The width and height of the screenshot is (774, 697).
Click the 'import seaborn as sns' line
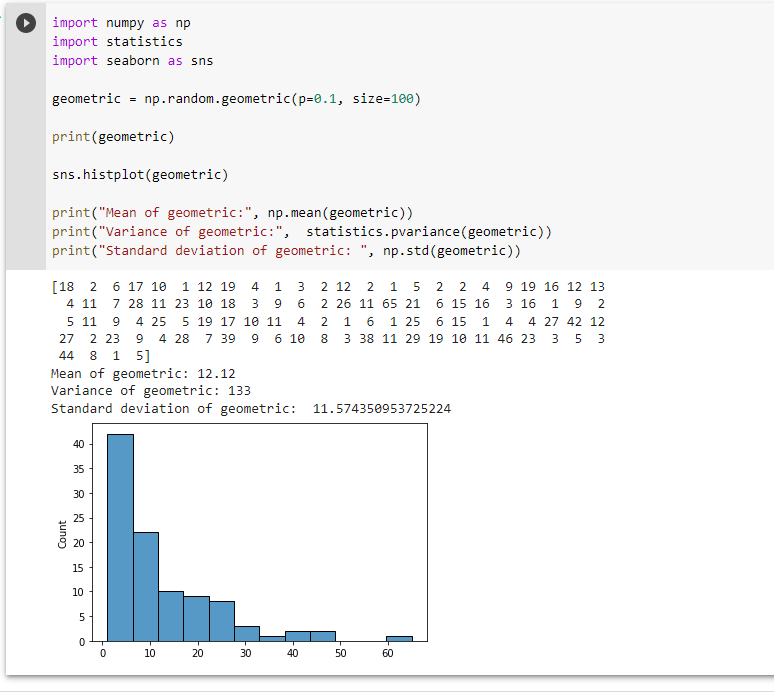[x=133, y=61]
